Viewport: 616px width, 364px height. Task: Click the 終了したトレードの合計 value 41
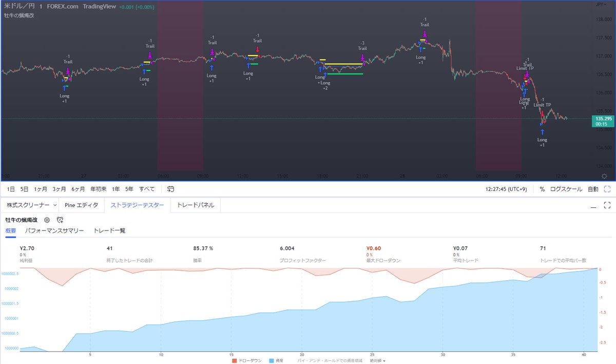[x=109, y=248]
